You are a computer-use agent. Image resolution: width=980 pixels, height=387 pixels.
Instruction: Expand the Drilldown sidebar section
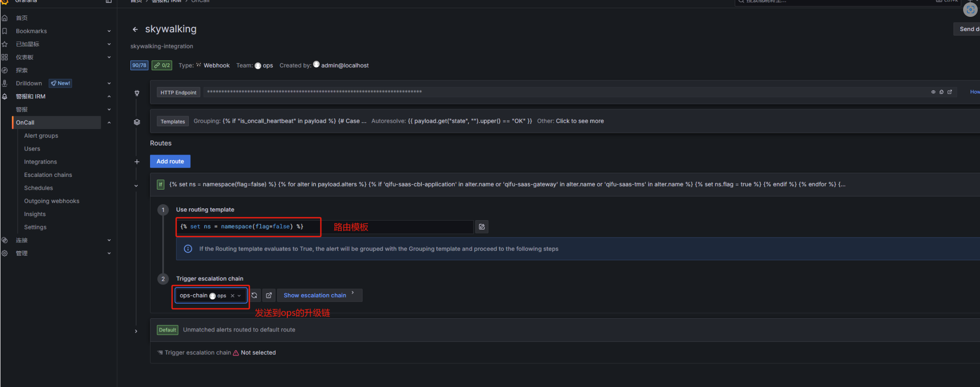109,83
